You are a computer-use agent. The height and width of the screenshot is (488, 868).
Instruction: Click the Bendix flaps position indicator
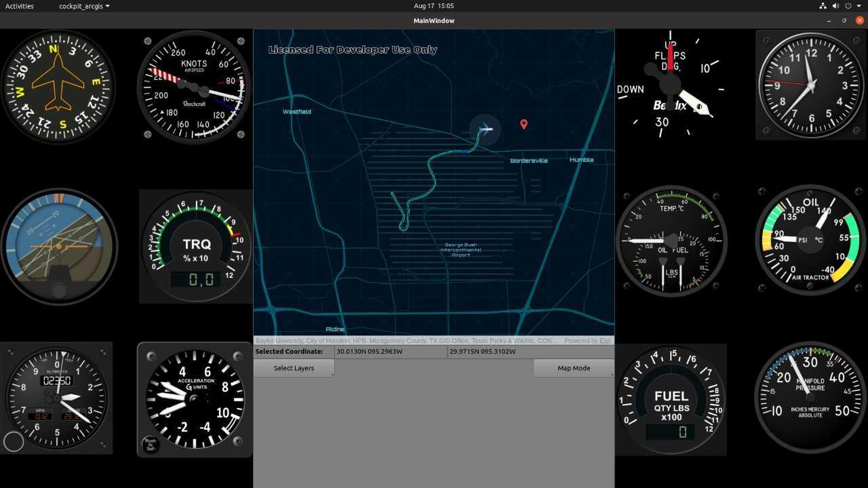click(x=671, y=85)
